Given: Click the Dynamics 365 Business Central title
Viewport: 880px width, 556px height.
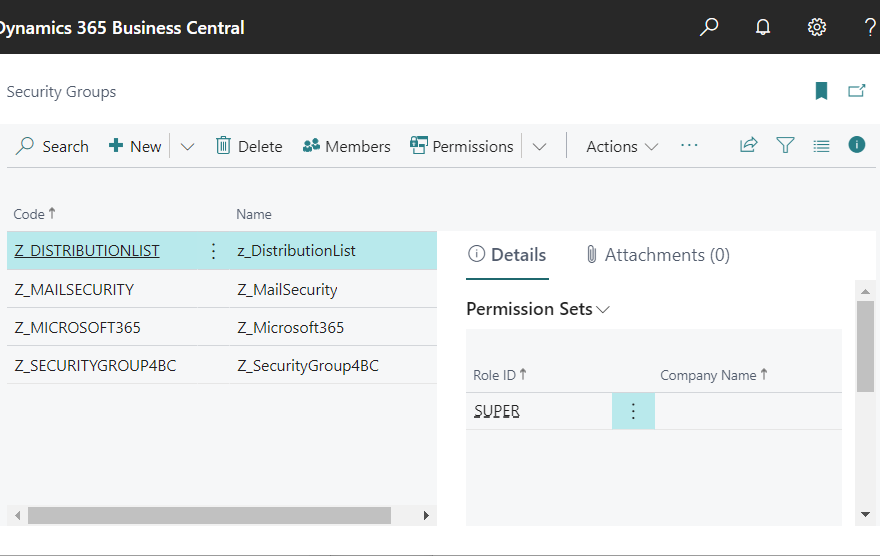Looking at the screenshot, I should (122, 27).
